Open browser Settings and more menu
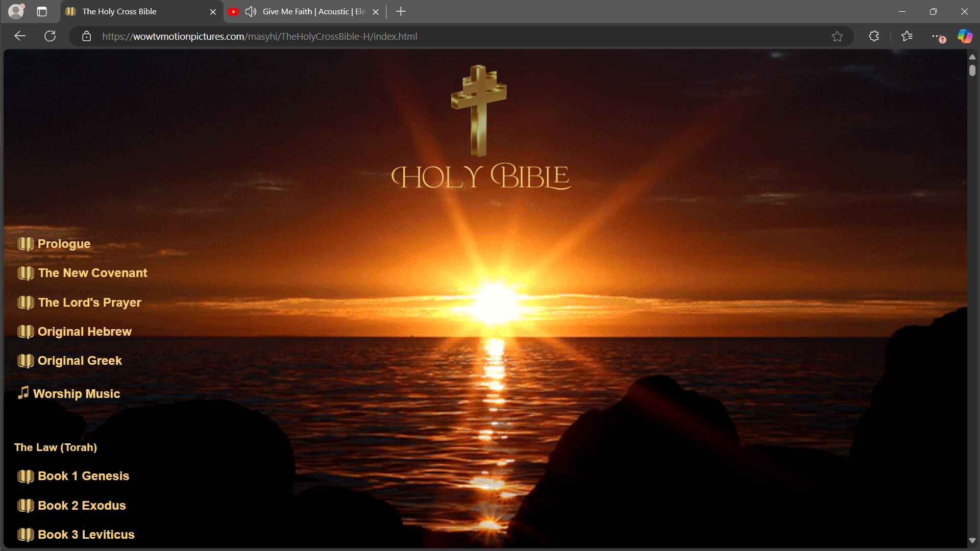 pyautogui.click(x=937, y=36)
